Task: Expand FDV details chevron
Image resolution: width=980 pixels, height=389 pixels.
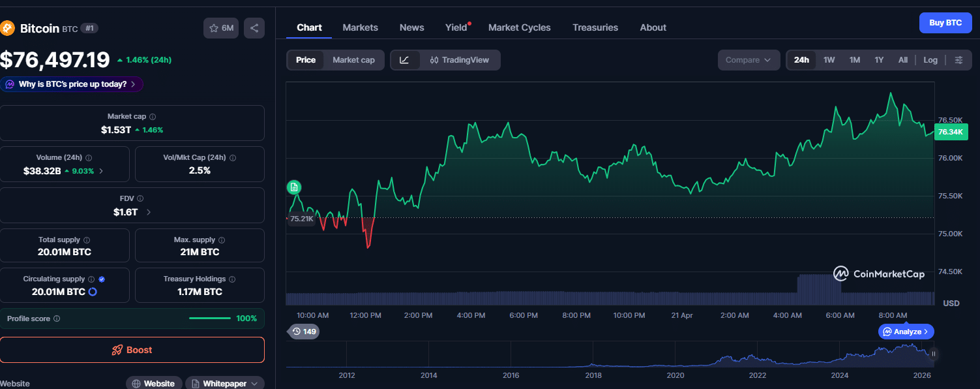Action: click(149, 212)
